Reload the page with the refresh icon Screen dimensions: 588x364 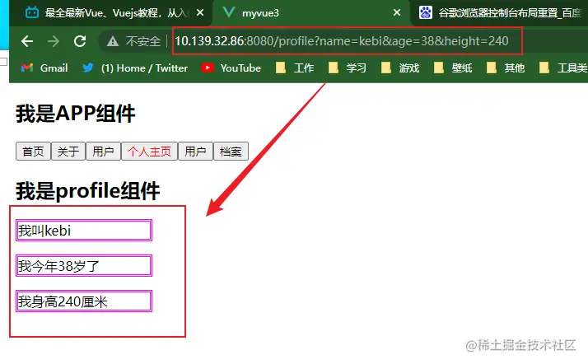[x=80, y=41]
